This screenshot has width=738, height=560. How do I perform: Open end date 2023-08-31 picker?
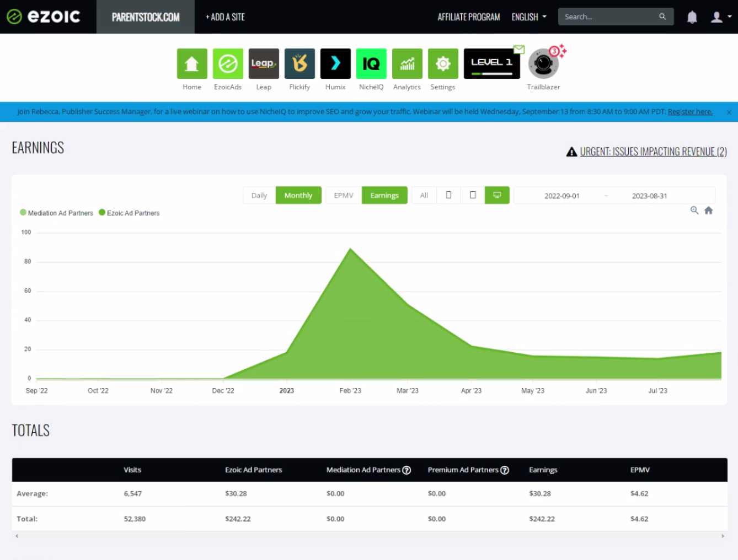click(x=649, y=196)
